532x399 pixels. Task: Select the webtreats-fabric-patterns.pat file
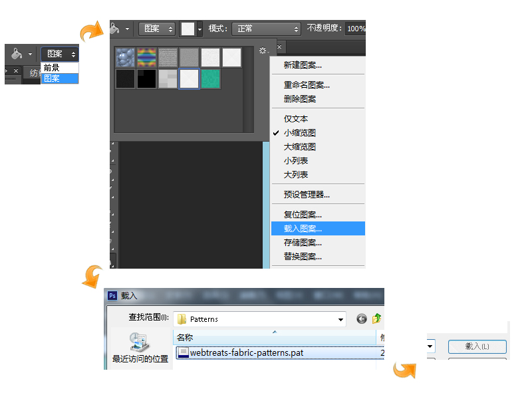point(246,352)
